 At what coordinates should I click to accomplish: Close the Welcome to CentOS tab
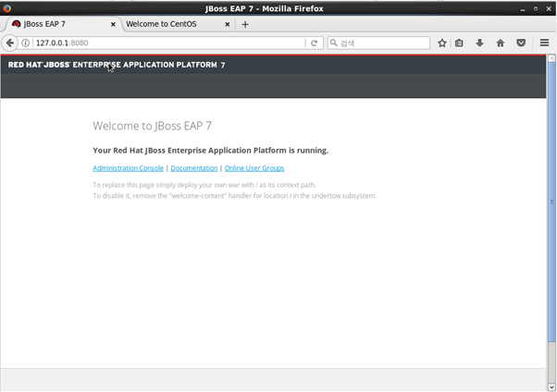pos(228,24)
